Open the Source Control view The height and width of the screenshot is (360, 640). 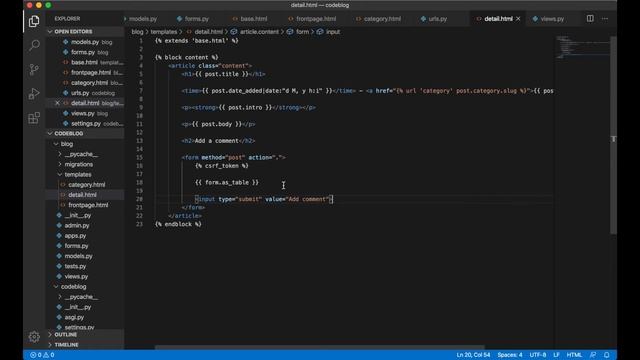pyautogui.click(x=34, y=69)
